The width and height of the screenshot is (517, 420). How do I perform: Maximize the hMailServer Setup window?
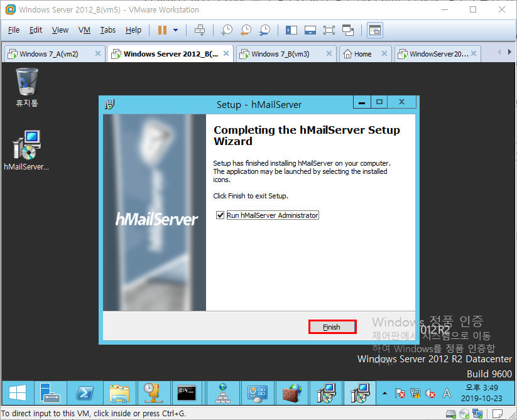(379, 102)
